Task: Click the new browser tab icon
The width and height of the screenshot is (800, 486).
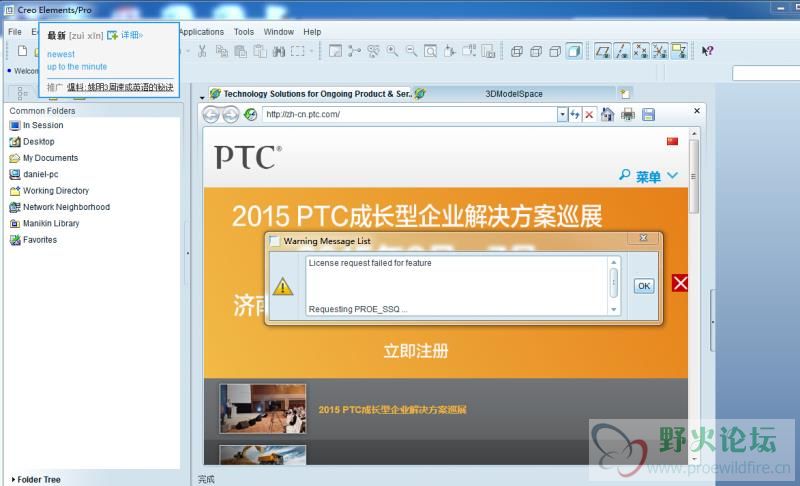Action: pyautogui.click(x=625, y=94)
